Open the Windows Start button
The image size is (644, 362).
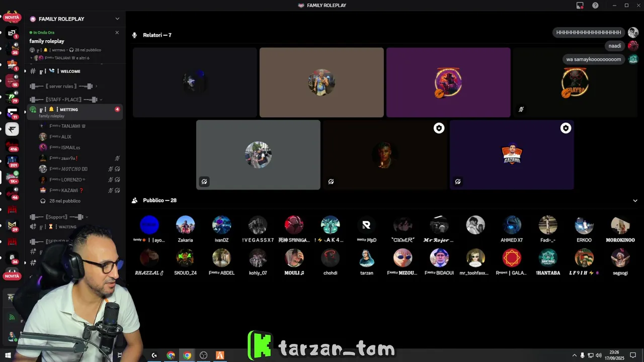tap(8, 355)
